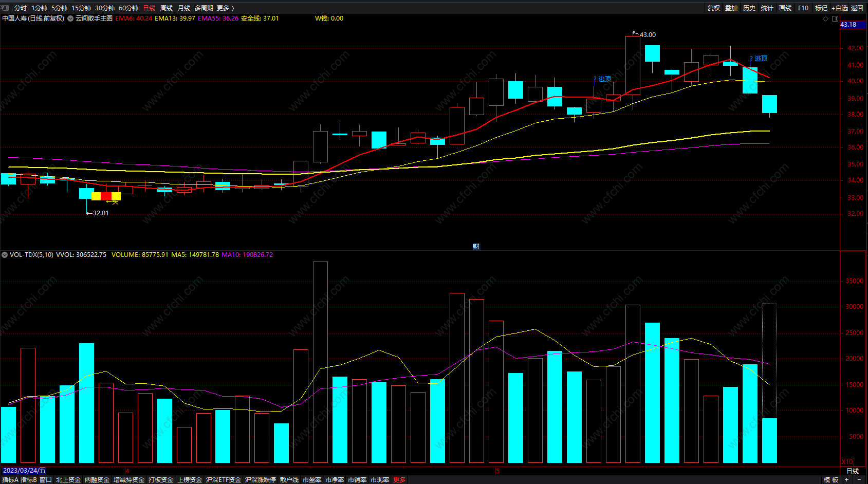
Task: Click the EMA55: 36.26 readout
Action: pos(218,18)
